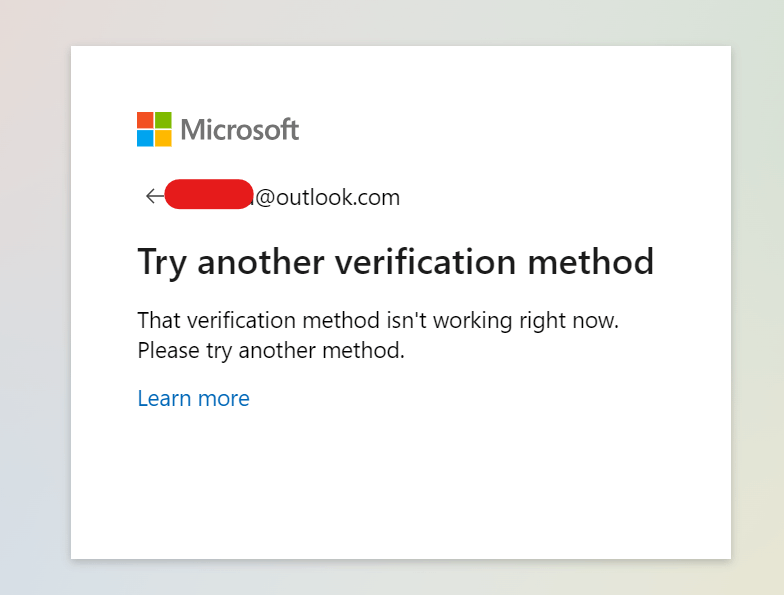
Task: Click the "Please try another method." line
Action: coord(271,350)
